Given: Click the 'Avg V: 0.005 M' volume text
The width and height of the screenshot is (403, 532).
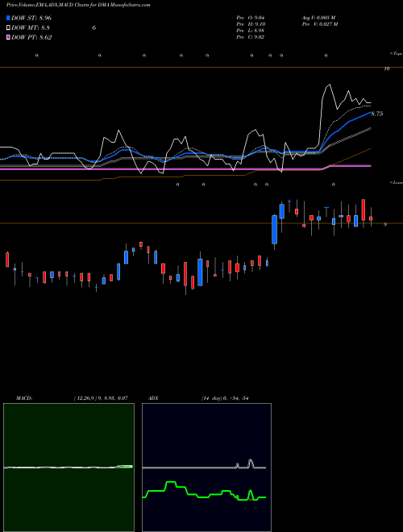Looking at the screenshot, I should click(318, 18).
